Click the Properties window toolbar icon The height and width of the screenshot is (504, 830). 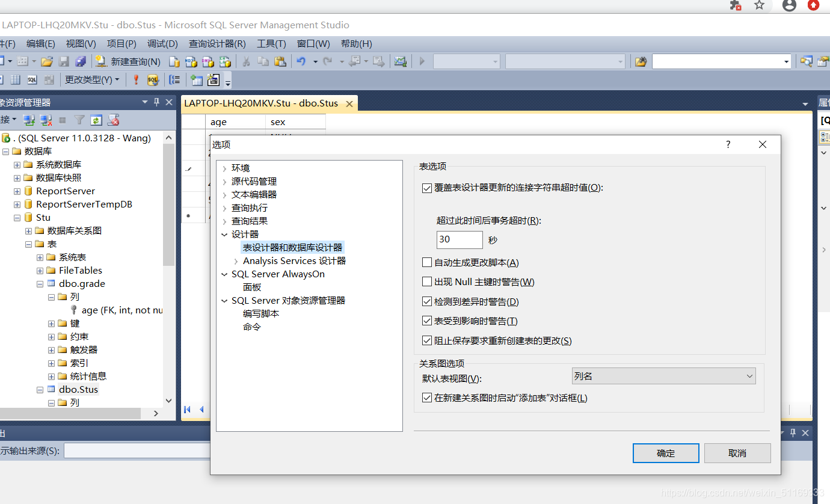coord(824,61)
